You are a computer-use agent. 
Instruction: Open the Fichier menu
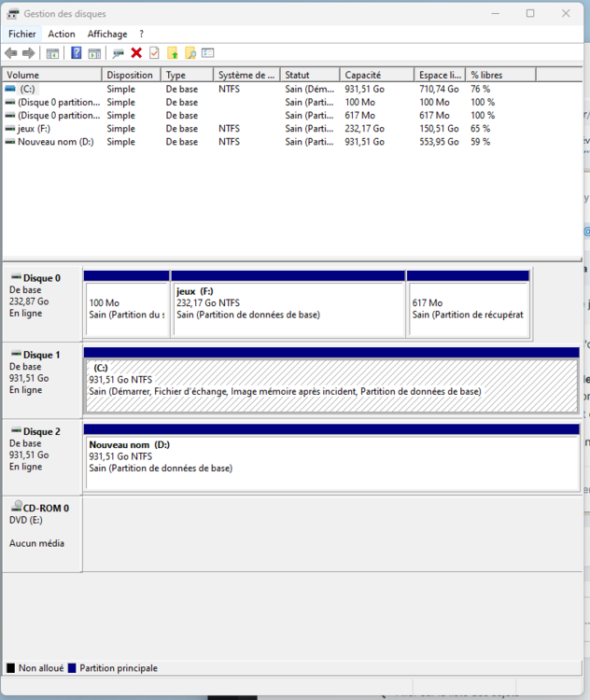[21, 34]
